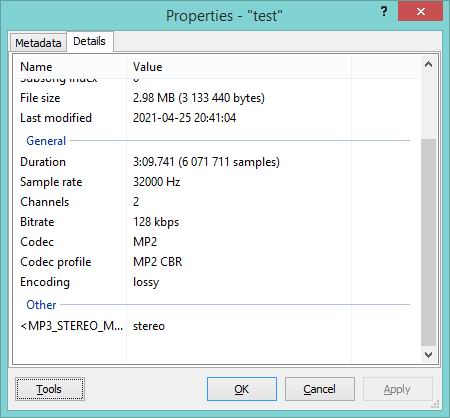Click the help question mark icon
The image size is (450, 418).
coord(384,12)
